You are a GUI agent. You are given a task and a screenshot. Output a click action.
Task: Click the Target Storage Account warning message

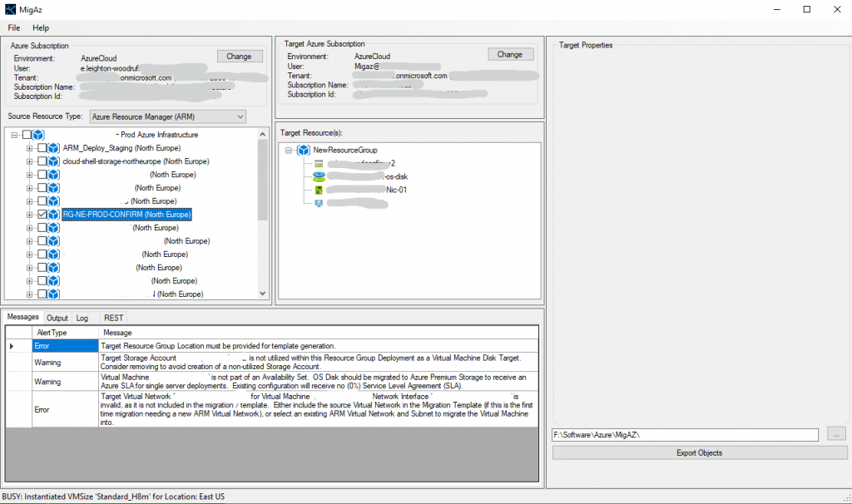(319, 363)
